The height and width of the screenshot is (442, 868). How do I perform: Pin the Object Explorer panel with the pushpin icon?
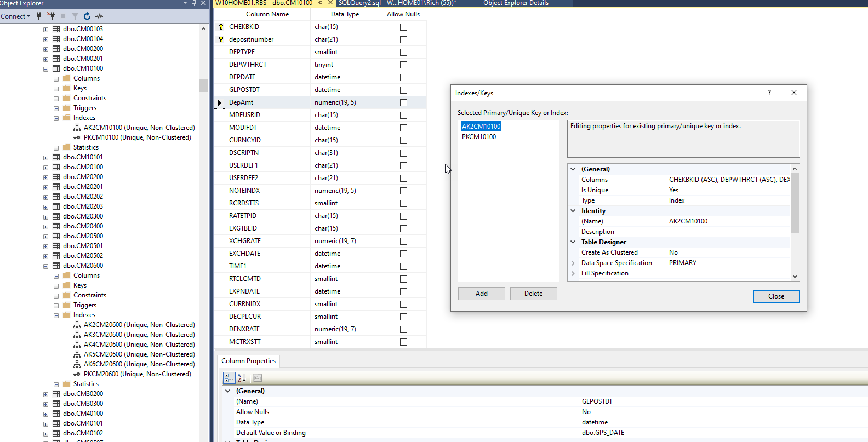pos(194,3)
